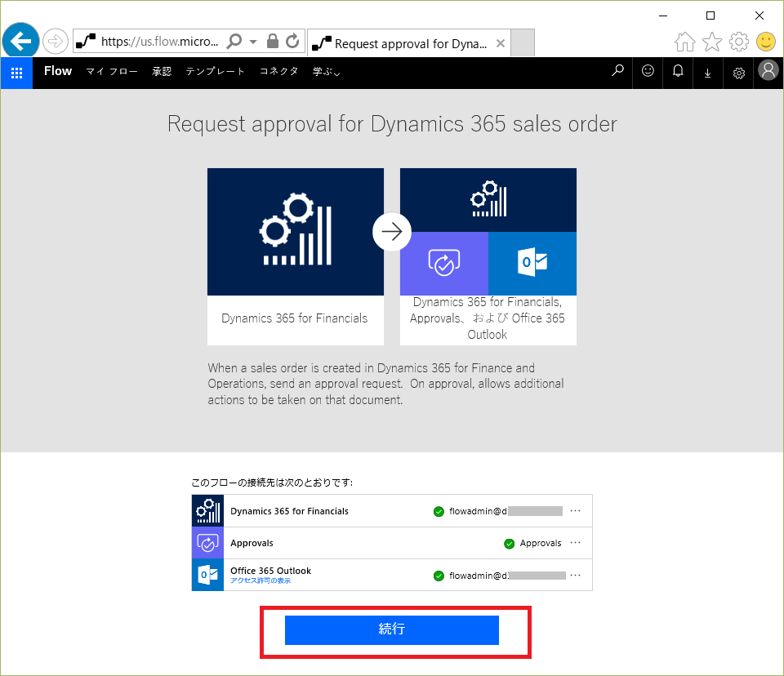This screenshot has height=676, width=784.
Task: Open the feedback smiley icon in header
Action: pyautogui.click(x=648, y=72)
